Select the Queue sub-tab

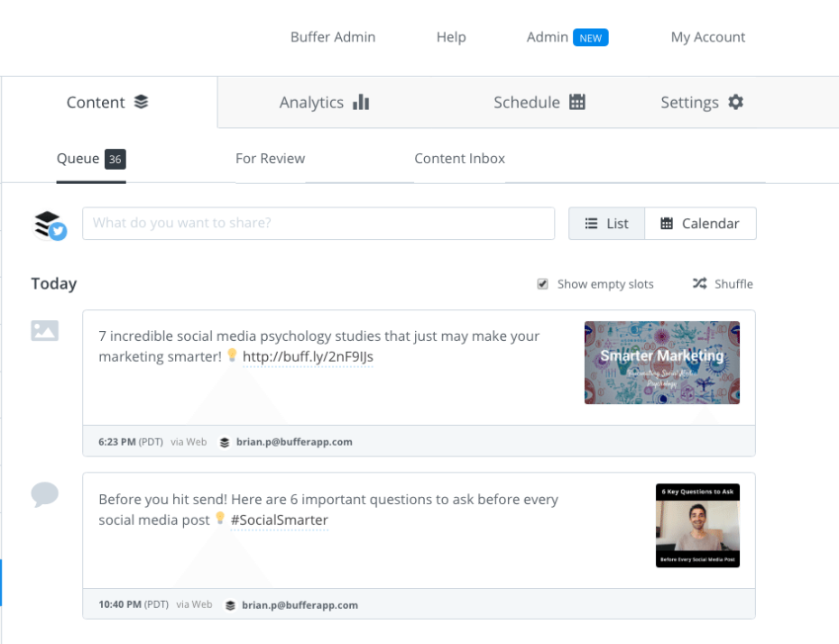pyautogui.click(x=91, y=159)
